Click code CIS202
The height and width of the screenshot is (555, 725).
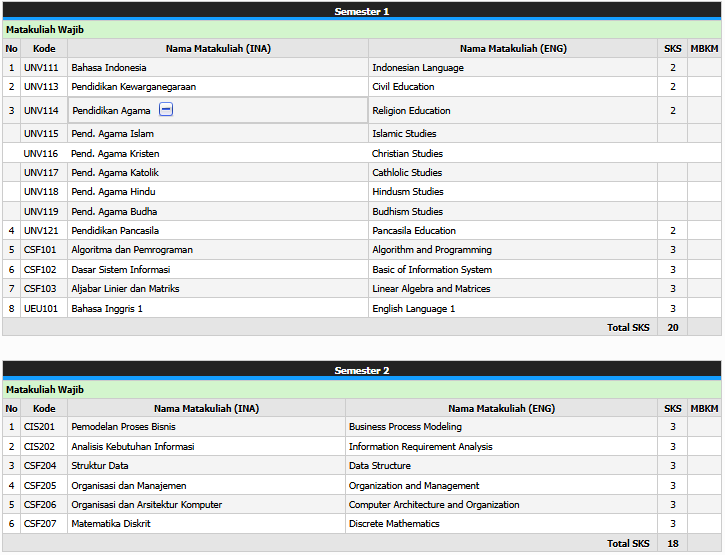click(39, 447)
